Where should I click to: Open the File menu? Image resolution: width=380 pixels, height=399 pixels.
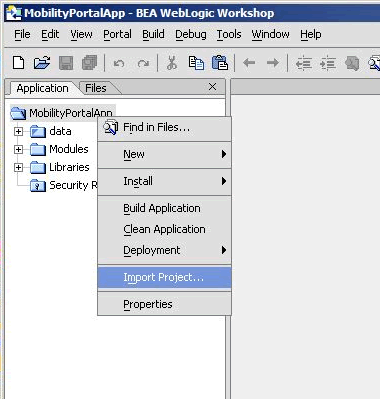click(x=22, y=34)
